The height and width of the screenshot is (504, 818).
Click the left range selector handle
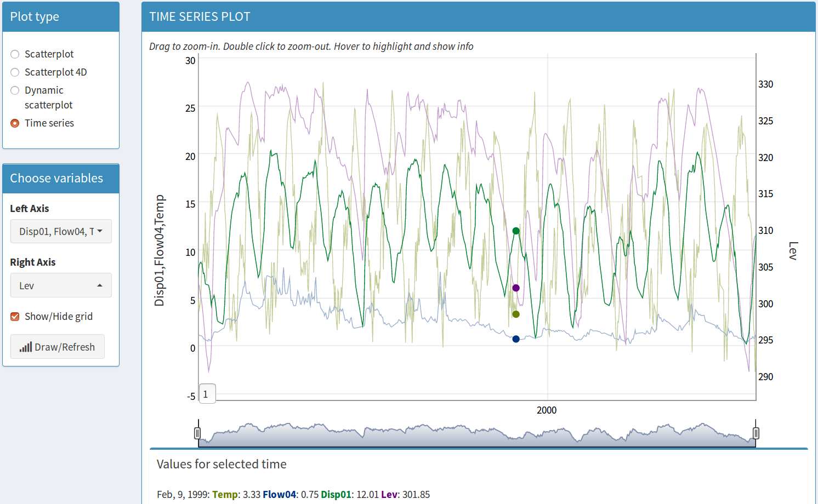pyautogui.click(x=197, y=433)
